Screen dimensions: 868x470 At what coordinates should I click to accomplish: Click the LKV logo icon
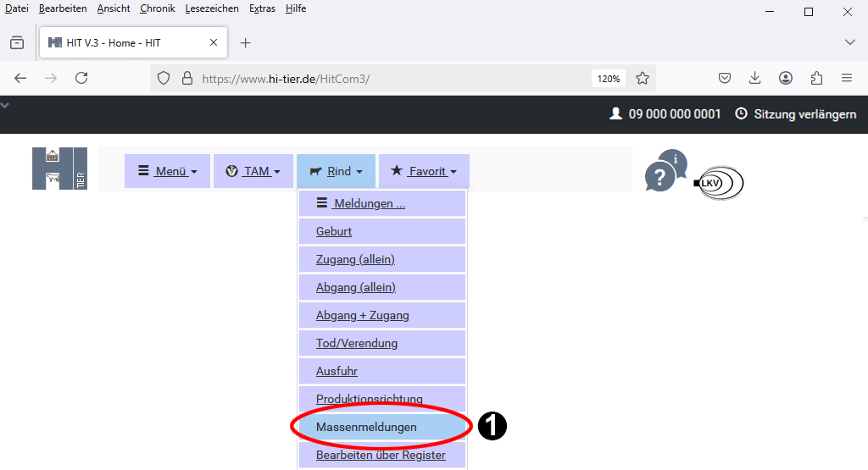click(718, 182)
